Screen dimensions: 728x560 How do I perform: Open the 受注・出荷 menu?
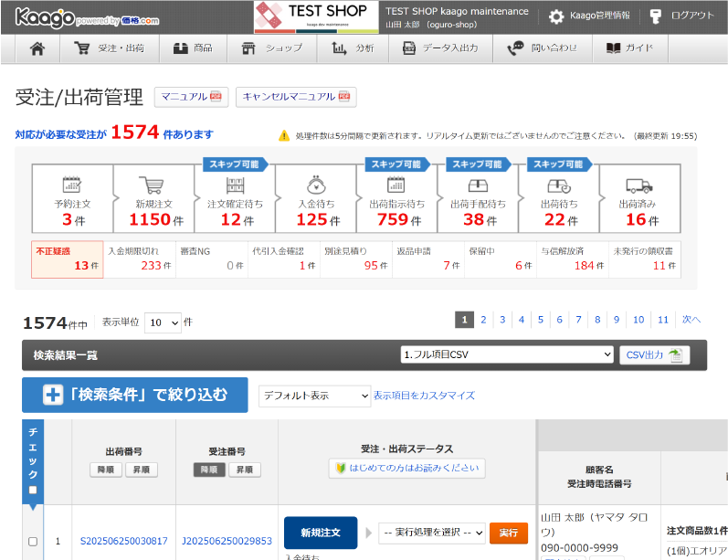click(110, 48)
